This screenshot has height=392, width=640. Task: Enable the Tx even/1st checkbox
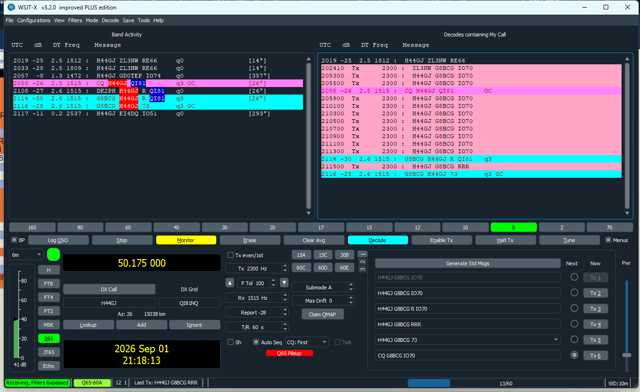coord(230,255)
